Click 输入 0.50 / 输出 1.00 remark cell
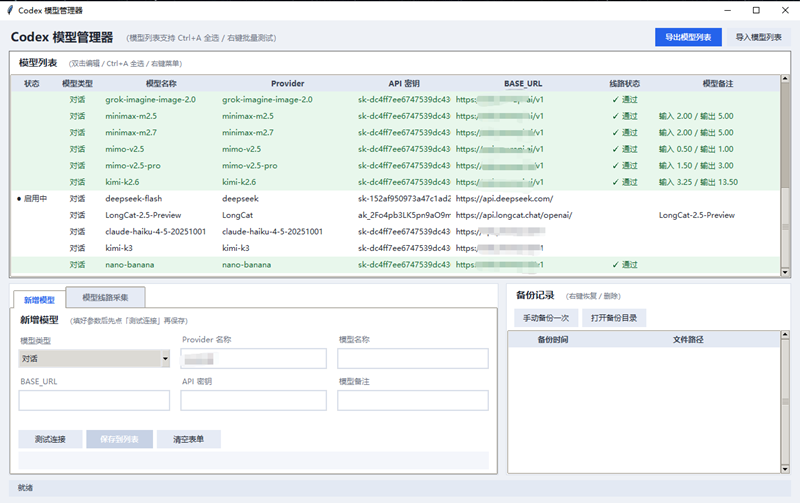Viewport: 800px width, 503px height. point(696,149)
